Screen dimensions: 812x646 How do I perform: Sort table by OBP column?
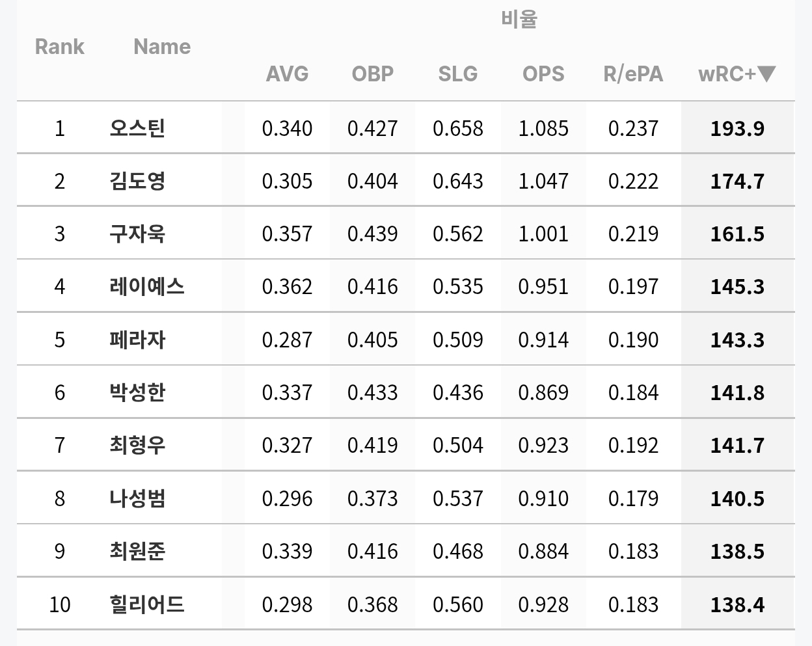coord(373,74)
